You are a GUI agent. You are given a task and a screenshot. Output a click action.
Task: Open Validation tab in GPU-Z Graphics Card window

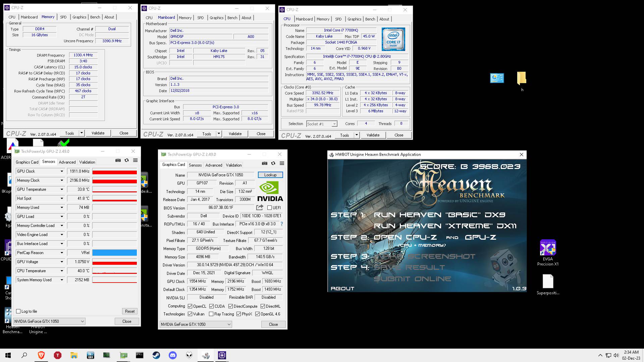pos(233,165)
